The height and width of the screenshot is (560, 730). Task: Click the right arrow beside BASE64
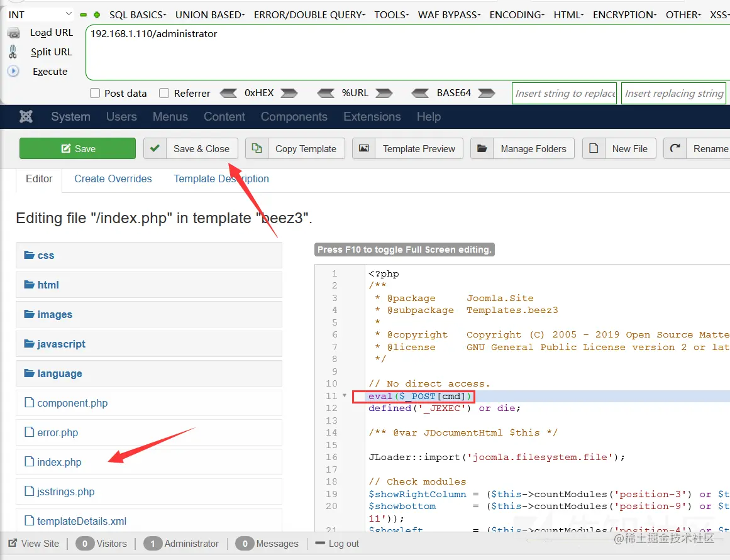(486, 93)
